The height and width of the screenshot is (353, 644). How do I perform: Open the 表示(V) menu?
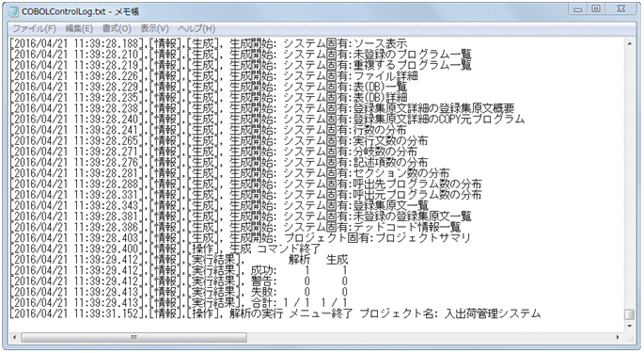[154, 28]
